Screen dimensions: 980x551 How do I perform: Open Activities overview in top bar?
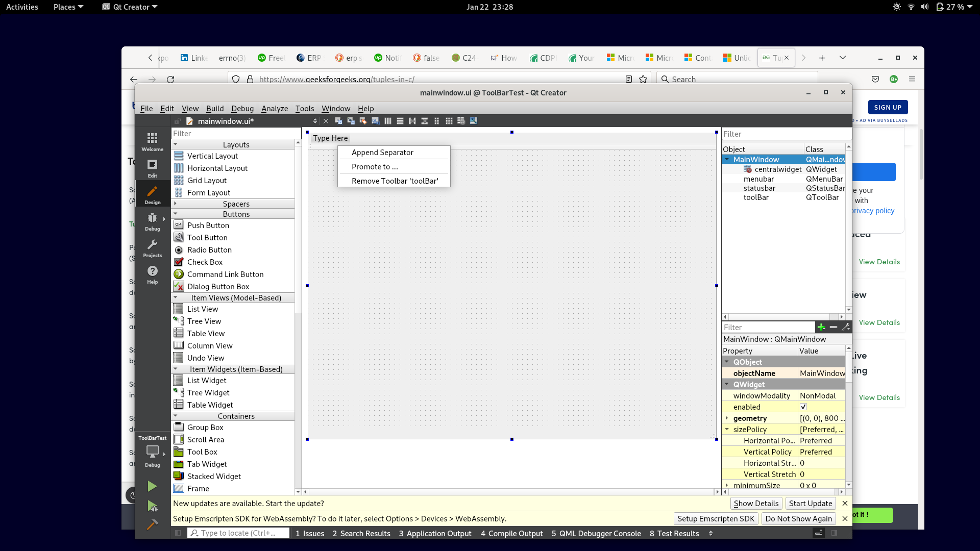(x=22, y=7)
